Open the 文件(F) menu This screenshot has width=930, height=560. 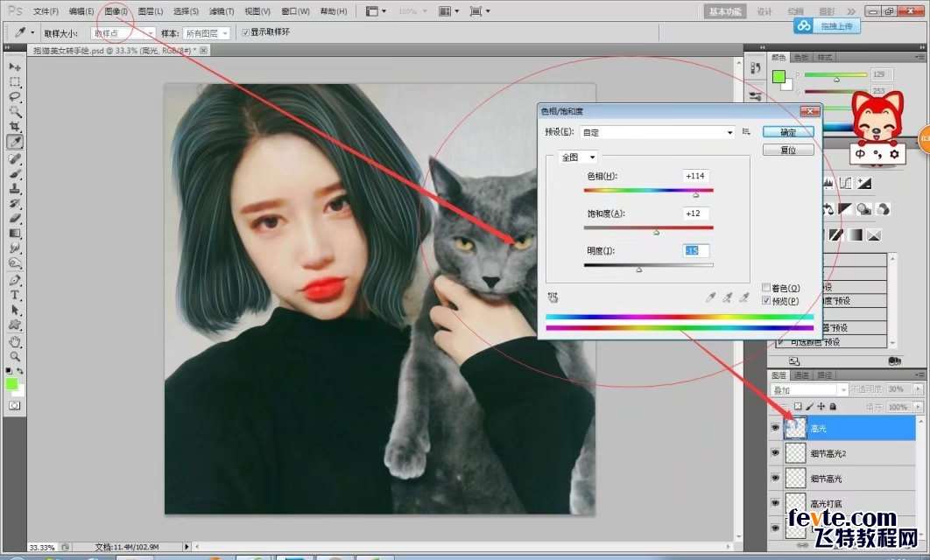(46, 11)
